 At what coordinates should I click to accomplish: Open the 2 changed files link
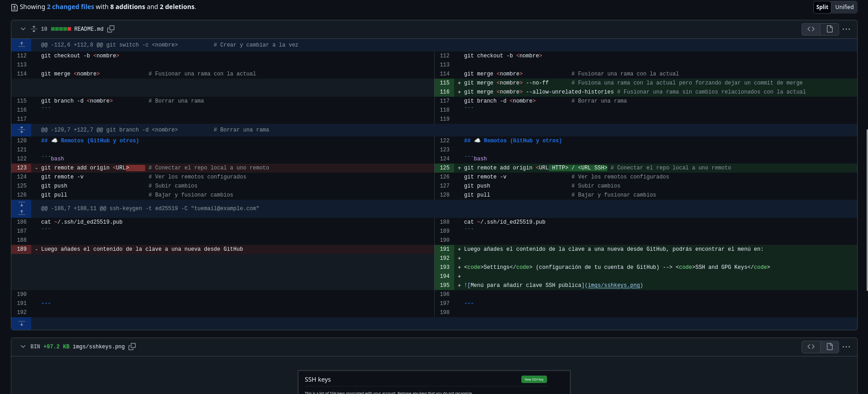[70, 7]
